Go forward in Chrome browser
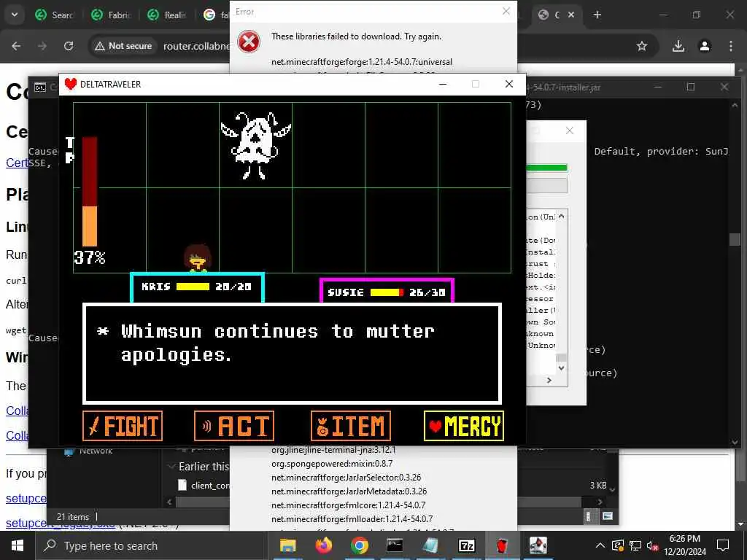747x560 pixels. pyautogui.click(x=42, y=46)
